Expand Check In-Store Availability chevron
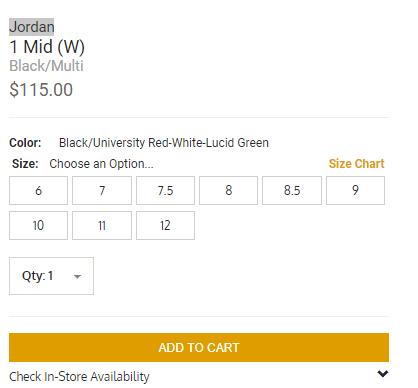The height and width of the screenshot is (388, 418). (383, 374)
